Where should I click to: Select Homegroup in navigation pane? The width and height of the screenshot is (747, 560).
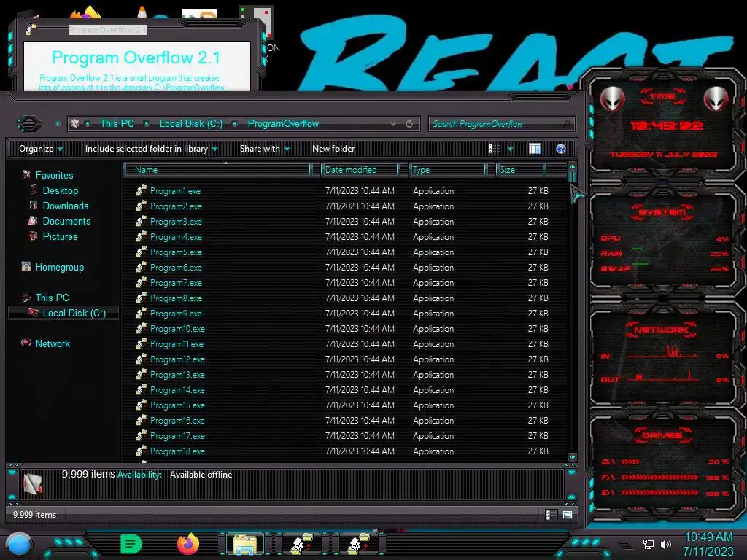[60, 267]
